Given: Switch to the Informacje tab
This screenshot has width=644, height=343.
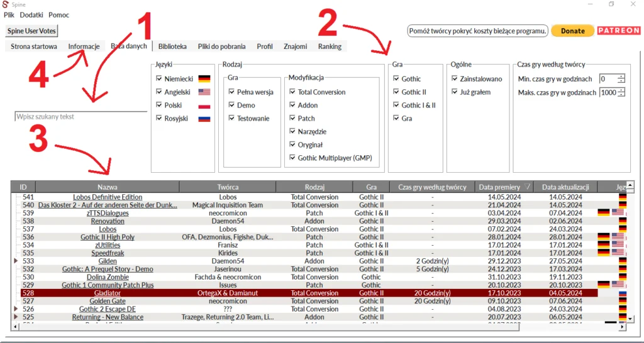Looking at the screenshot, I should click(x=84, y=46).
